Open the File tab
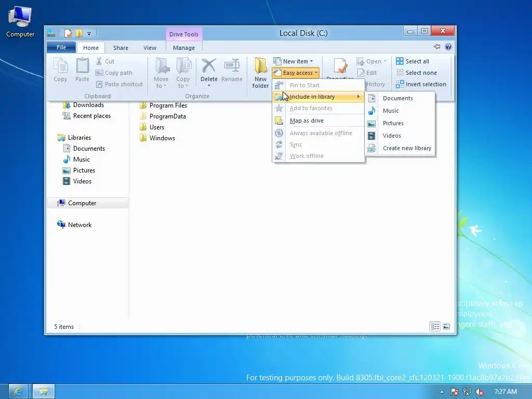Viewport: 532px width, 399px height. coord(61,47)
